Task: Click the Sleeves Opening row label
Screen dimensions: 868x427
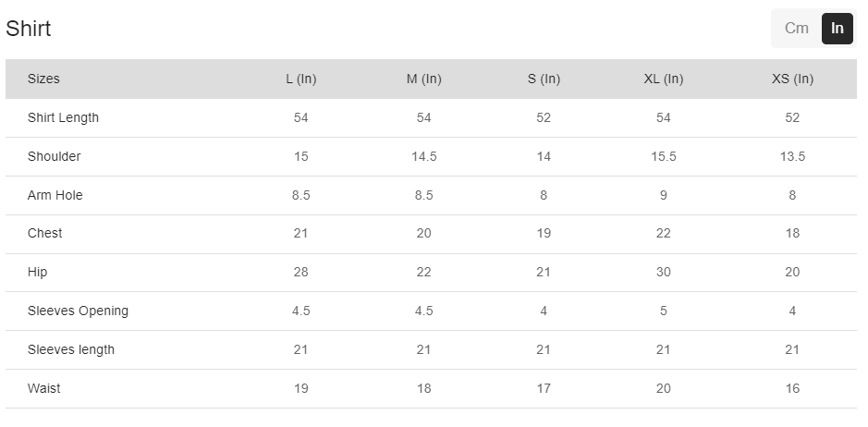Action: pos(78,311)
